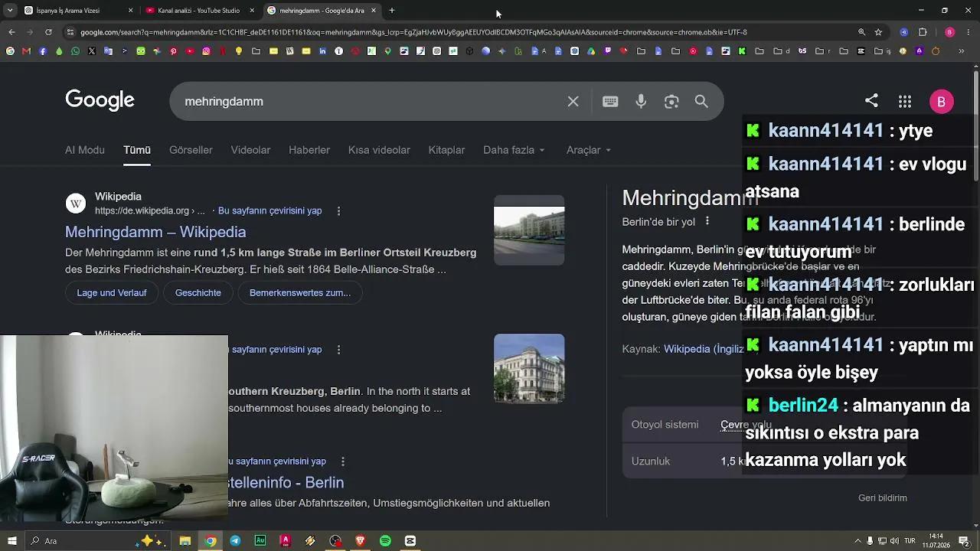Switch to the 'Görseller' tab

(191, 150)
